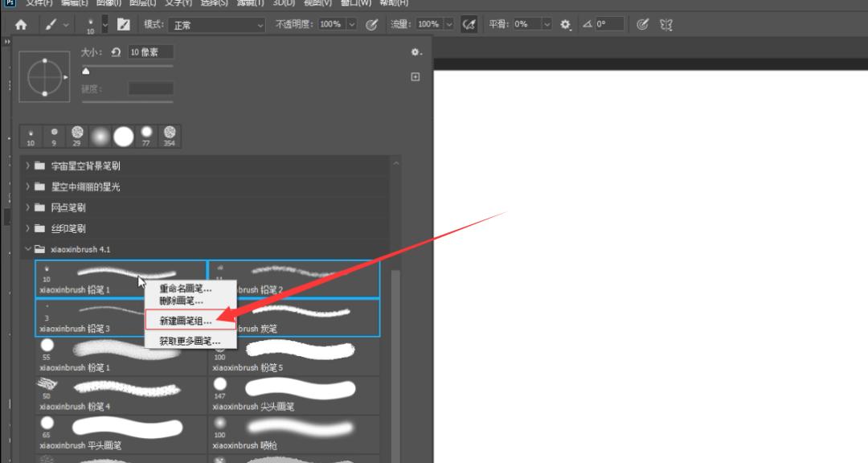Expand the 网点笔刷 folder arrow
Screen dimensions: 868x463
click(x=27, y=207)
